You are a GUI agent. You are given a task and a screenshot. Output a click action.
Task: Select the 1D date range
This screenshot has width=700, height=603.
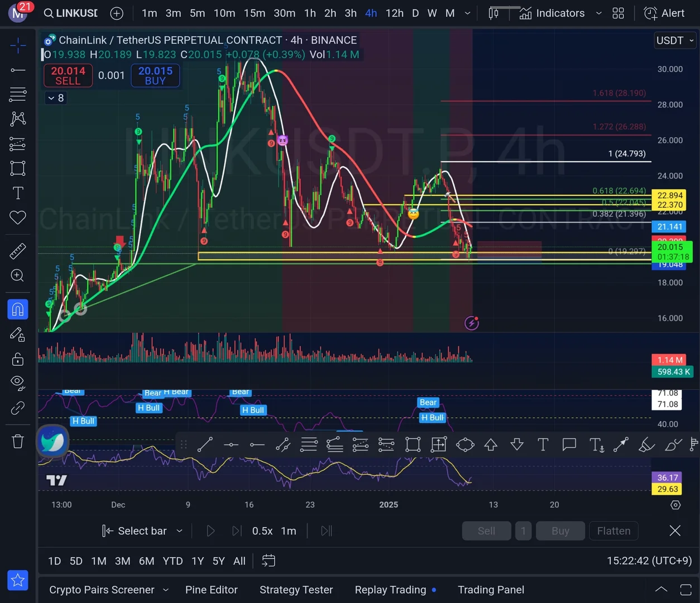coord(54,561)
